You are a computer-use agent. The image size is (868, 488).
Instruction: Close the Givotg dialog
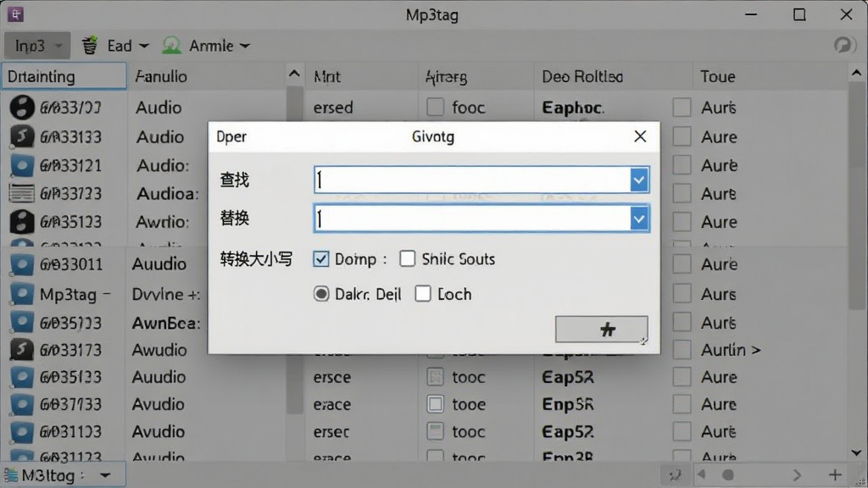click(x=640, y=136)
